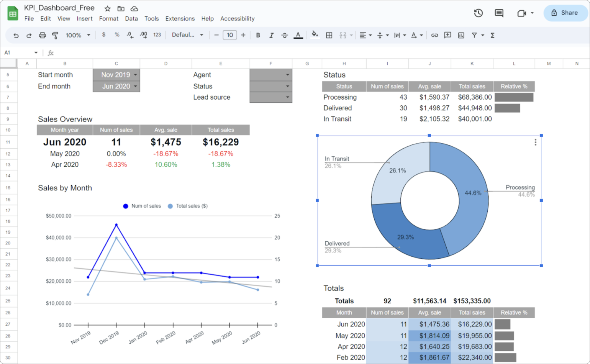590x364 pixels.
Task: Open the Accessibility menu
Action: (238, 18)
